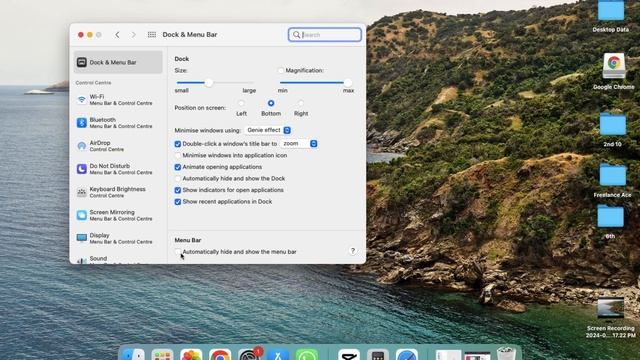Image resolution: width=640 pixels, height=360 pixels.
Task: Open Screen Mirroring sidebar item
Action: (118, 215)
